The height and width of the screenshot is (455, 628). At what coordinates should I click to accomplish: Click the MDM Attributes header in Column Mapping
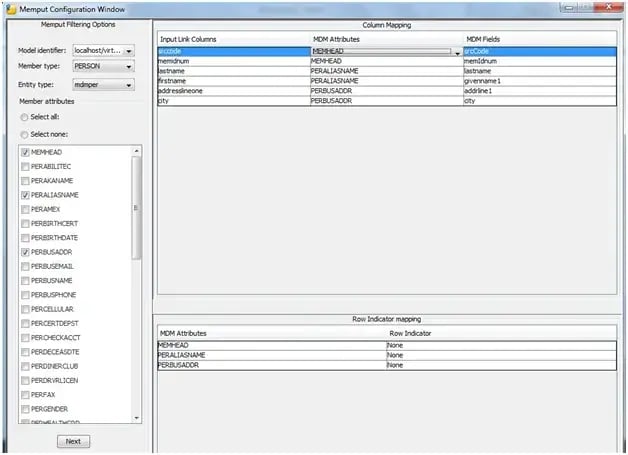[336, 39]
